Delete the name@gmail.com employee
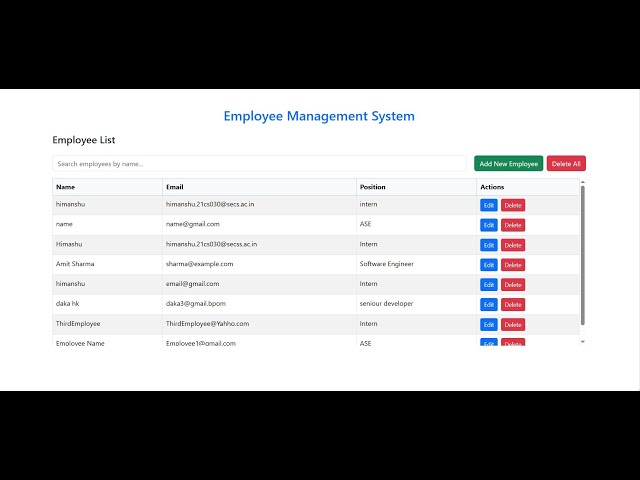Image resolution: width=640 pixels, height=480 pixels. pos(513,225)
